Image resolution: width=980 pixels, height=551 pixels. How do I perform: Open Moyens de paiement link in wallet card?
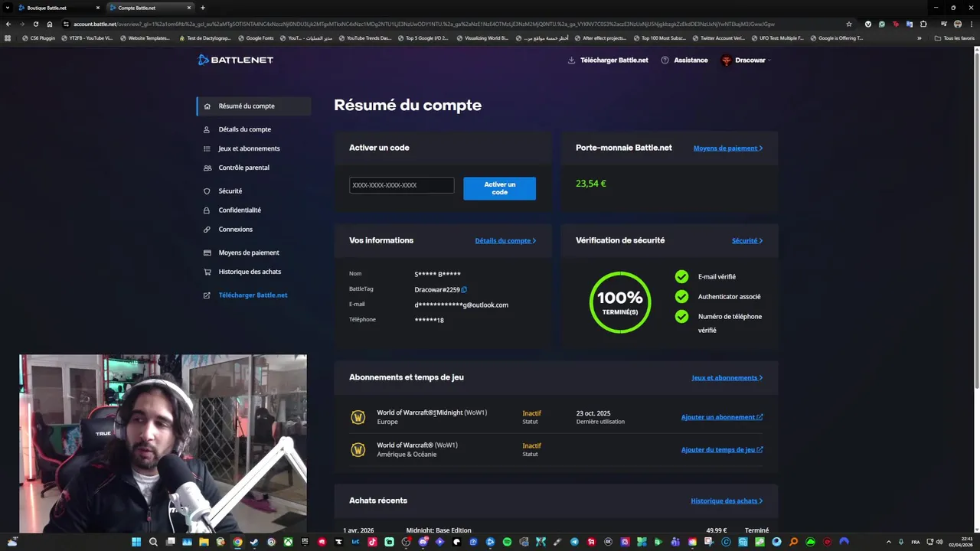point(728,148)
